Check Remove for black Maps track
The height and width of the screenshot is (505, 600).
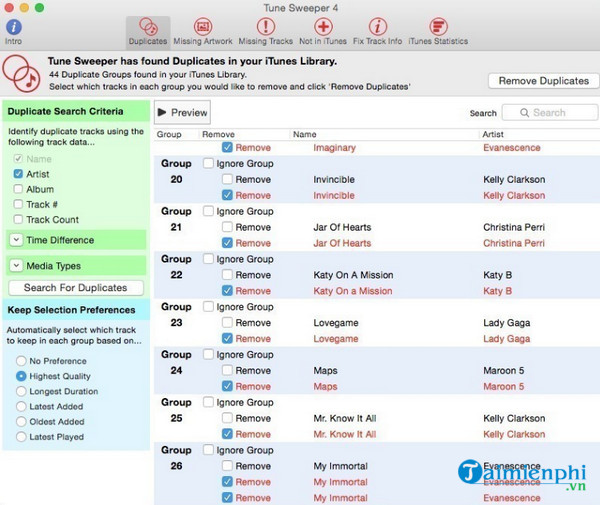click(x=227, y=370)
